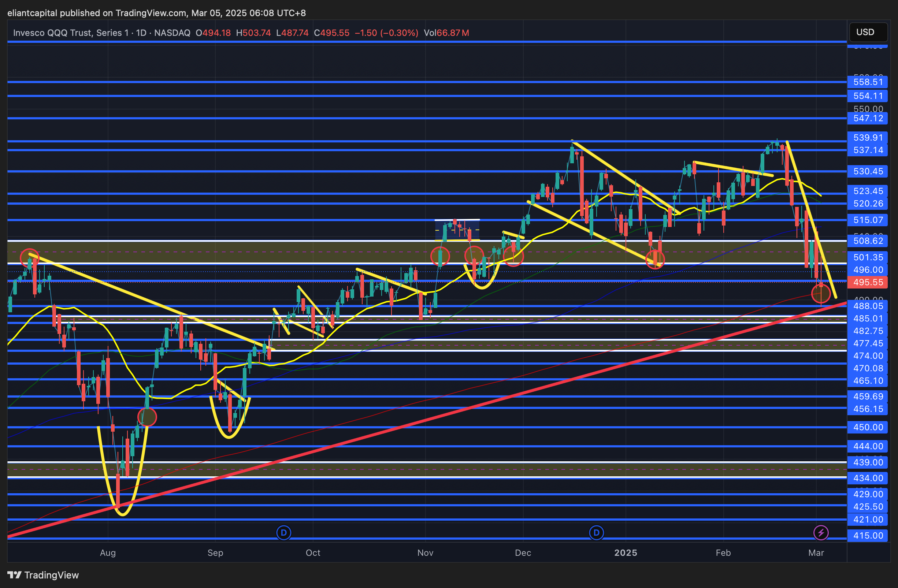This screenshot has width=898, height=588.
Task: Click the red circle marker at latest March candle
Action: coord(821,293)
